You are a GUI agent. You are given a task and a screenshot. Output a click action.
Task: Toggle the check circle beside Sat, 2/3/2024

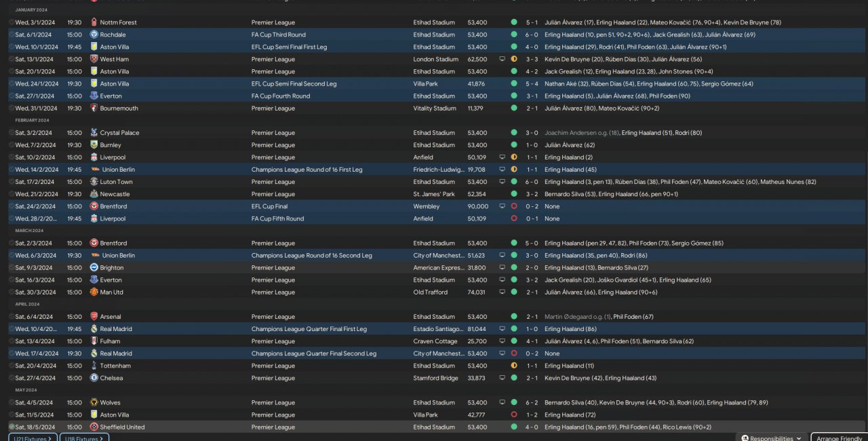tap(12, 243)
